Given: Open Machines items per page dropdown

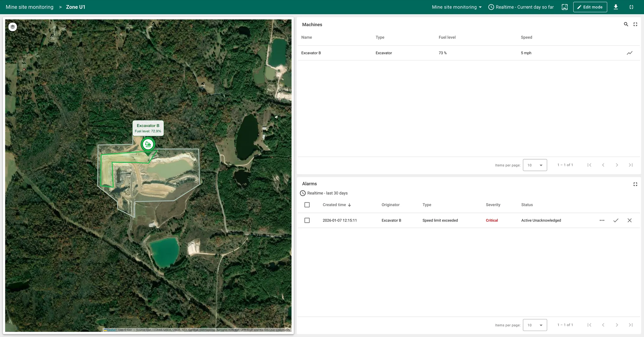Looking at the screenshot, I should [x=535, y=165].
